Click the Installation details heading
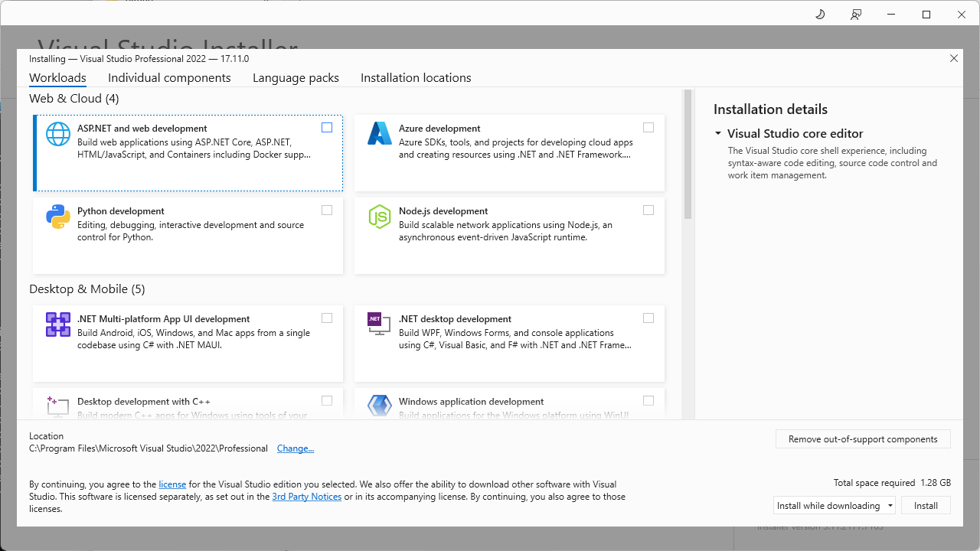This screenshot has width=980, height=551. 770,109
